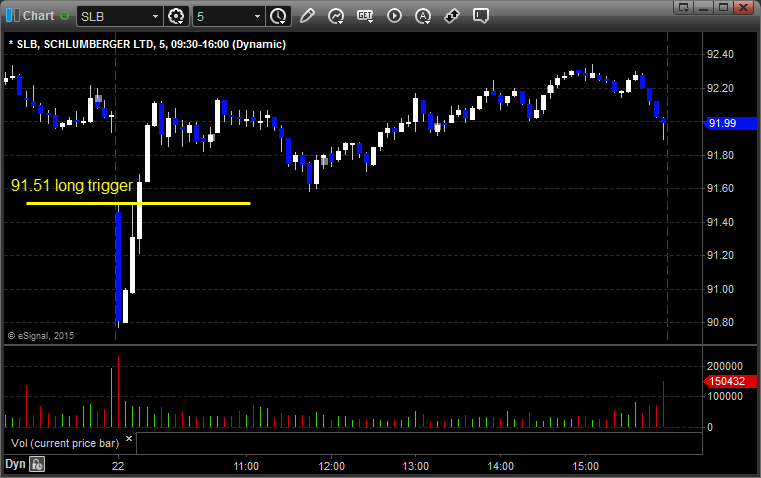Click the 12:00 time axis label
Screen dimensions: 761x478
coord(331,466)
